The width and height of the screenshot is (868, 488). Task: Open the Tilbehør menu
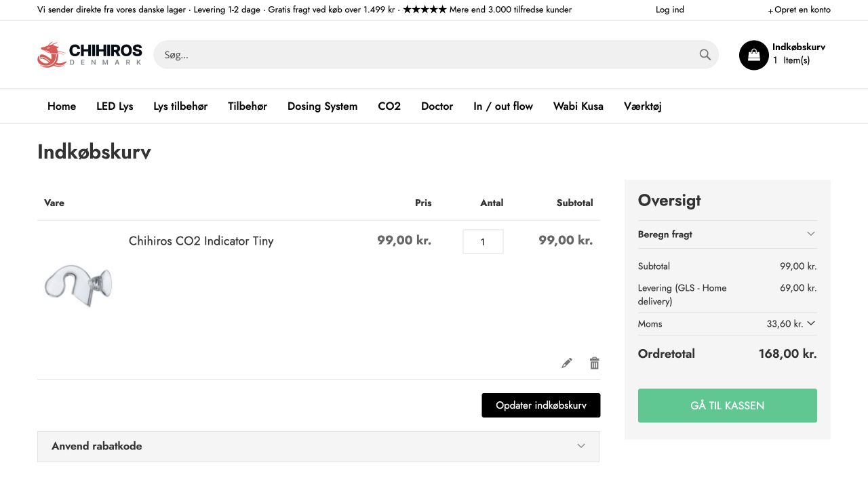[248, 106]
